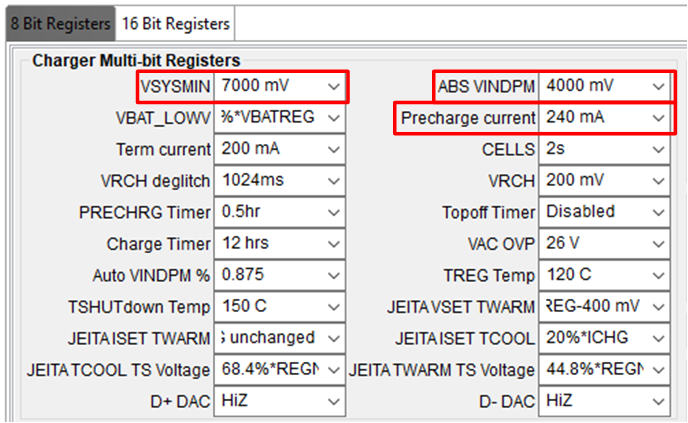Expand the VAC OVP dropdown
The height and width of the screenshot is (423, 688).
605,244
